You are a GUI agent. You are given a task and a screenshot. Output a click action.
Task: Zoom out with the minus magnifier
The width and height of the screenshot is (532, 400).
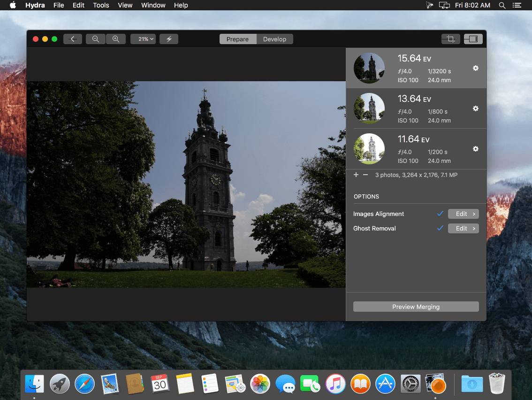click(96, 39)
